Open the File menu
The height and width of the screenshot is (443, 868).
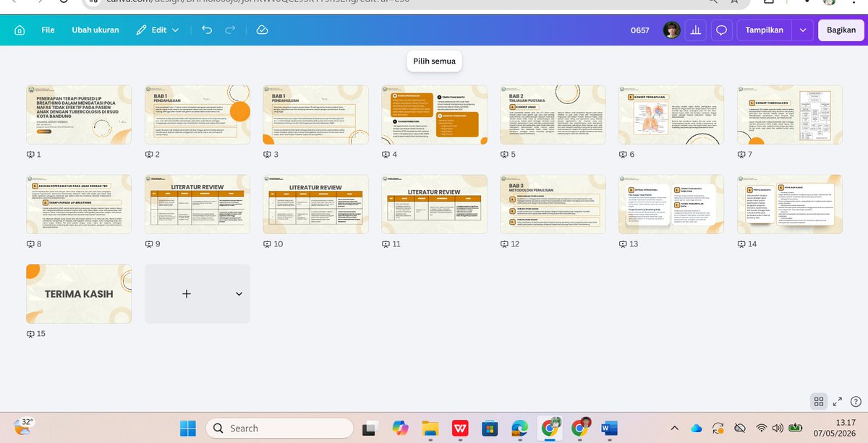click(48, 30)
